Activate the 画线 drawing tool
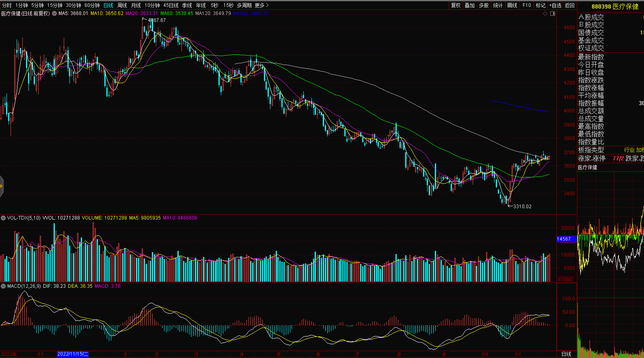644x358 pixels. coord(512,5)
